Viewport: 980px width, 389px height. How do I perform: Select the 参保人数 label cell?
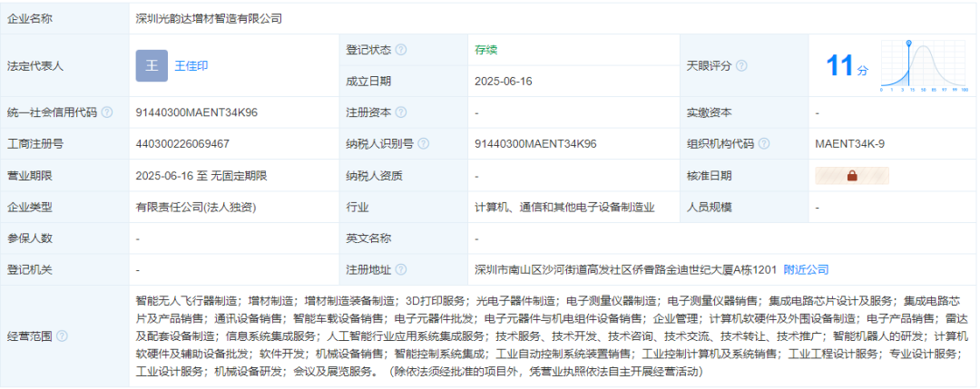65,238
